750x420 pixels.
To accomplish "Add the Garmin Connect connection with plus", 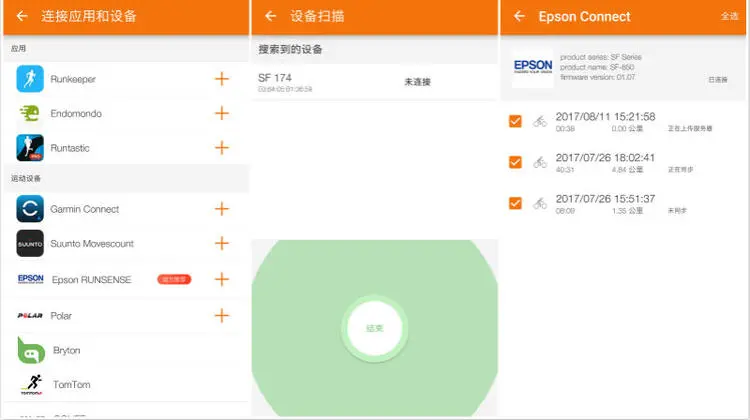I will click(x=221, y=209).
